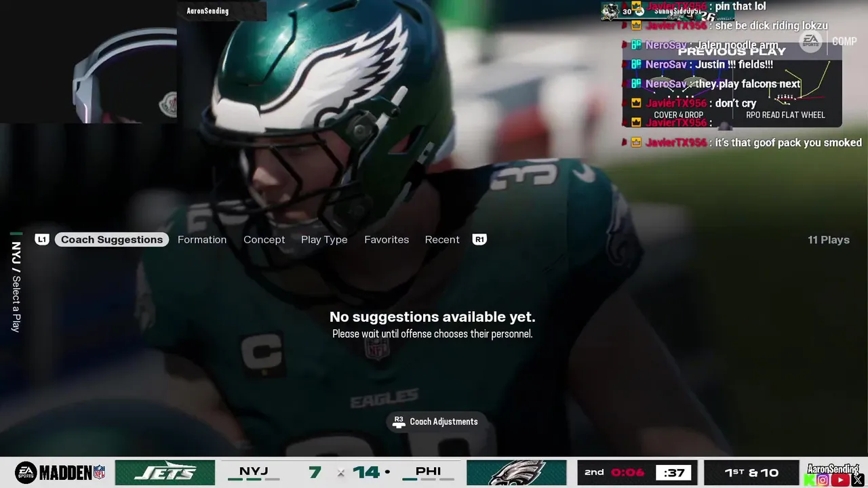Screen dimensions: 868x488
Task: Click the 'it's that goof pack you smoked' message
Action: pos(788,142)
